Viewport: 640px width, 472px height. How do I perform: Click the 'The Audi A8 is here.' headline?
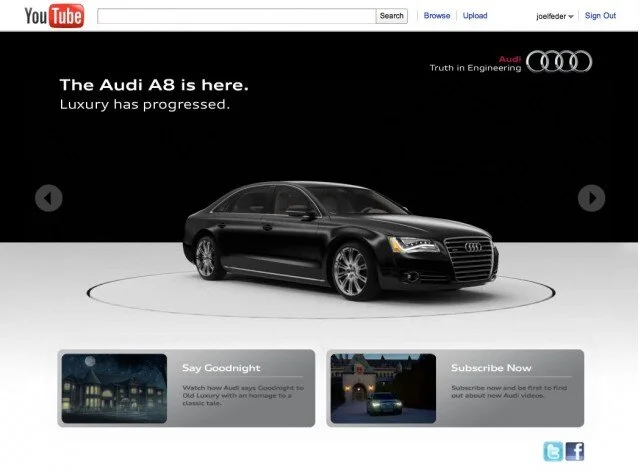pyautogui.click(x=154, y=85)
